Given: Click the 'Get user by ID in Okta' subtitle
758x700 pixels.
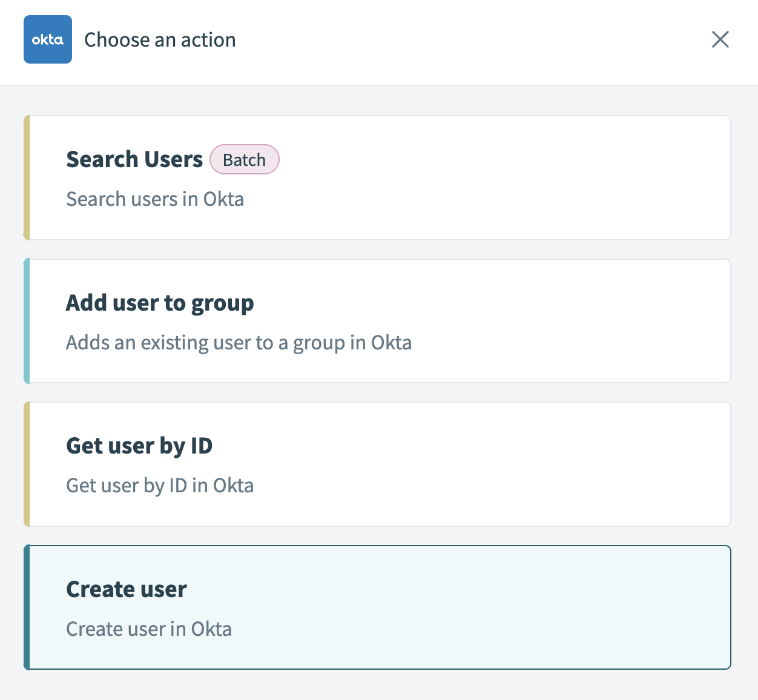Looking at the screenshot, I should (159, 485).
